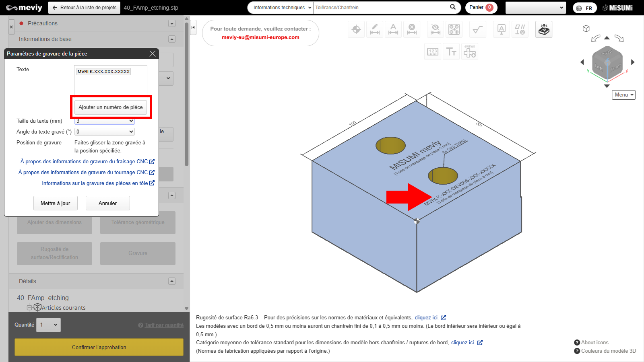Click the delete dimension X icon
644x362 pixels.
(411, 29)
